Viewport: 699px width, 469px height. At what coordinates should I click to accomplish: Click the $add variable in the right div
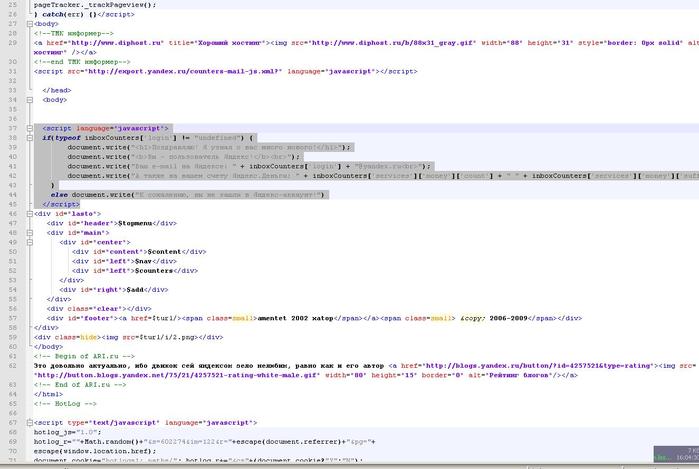click(x=135, y=290)
